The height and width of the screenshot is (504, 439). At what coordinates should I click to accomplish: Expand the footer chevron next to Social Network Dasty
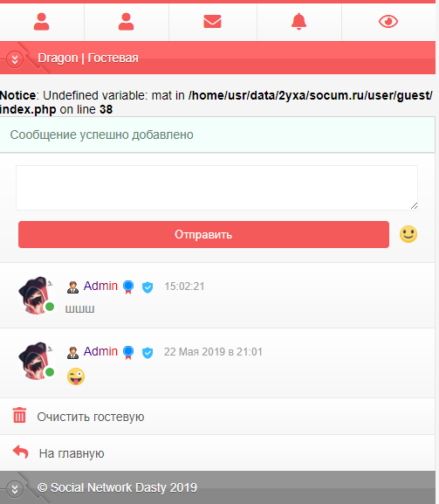[x=15, y=489]
